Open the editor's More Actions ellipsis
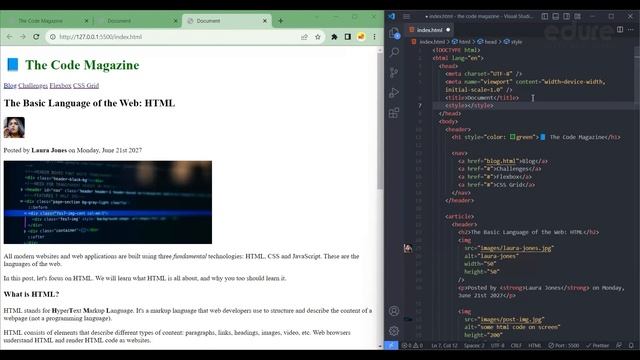The height and width of the screenshot is (360, 640). pyautogui.click(x=631, y=30)
